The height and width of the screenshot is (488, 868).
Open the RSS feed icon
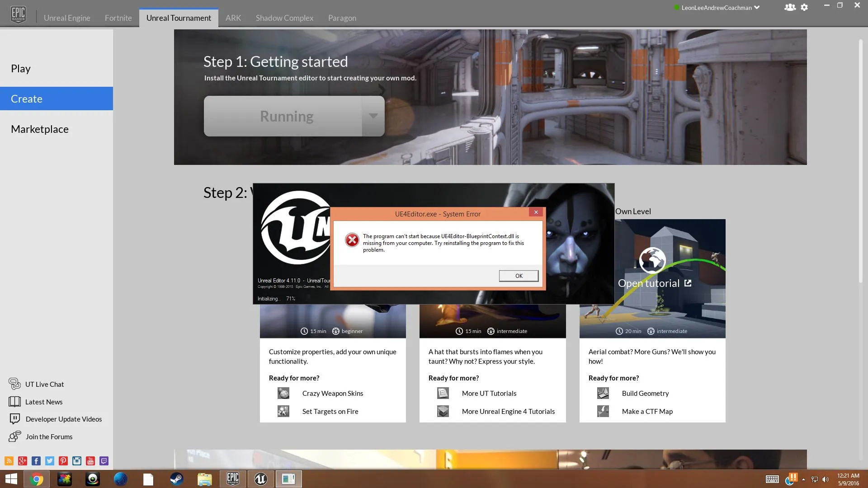[9, 461]
